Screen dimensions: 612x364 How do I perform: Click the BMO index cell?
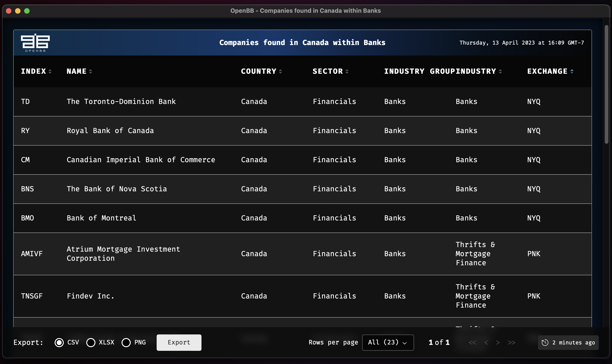tap(27, 218)
